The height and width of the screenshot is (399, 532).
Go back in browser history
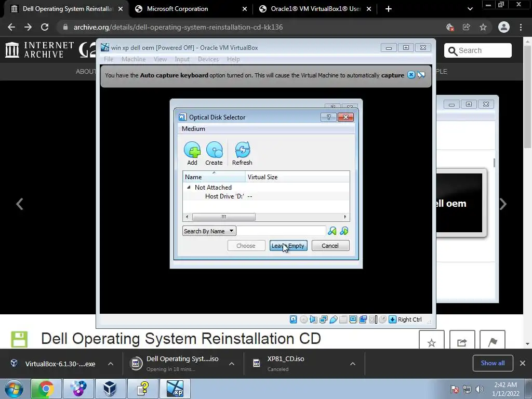click(x=11, y=27)
